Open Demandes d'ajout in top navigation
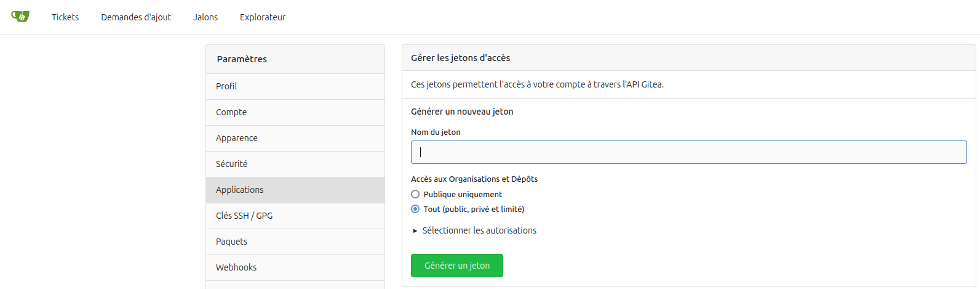This screenshot has height=289, width=980. [136, 17]
